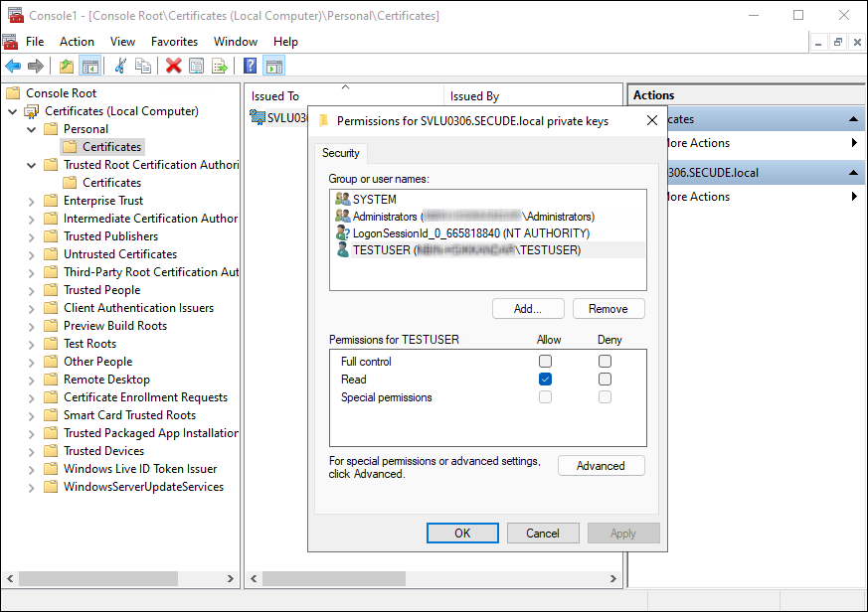Click the Add... button
868x612 pixels.
(x=528, y=309)
